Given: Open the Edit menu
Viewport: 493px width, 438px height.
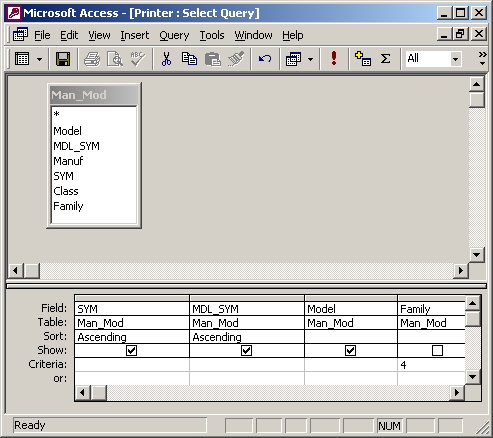Looking at the screenshot, I should (69, 35).
